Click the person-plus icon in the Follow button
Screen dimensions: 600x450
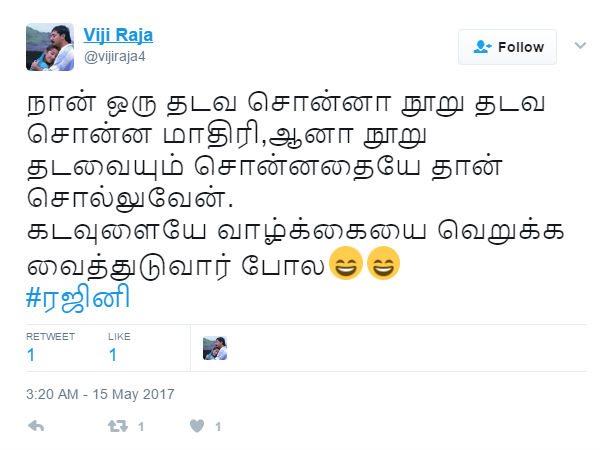pos(482,47)
